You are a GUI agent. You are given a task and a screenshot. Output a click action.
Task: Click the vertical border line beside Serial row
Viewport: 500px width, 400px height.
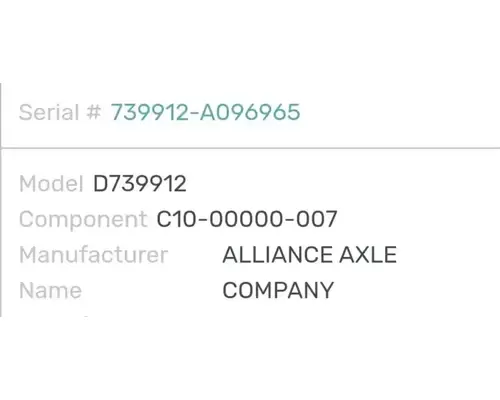tap(1, 115)
